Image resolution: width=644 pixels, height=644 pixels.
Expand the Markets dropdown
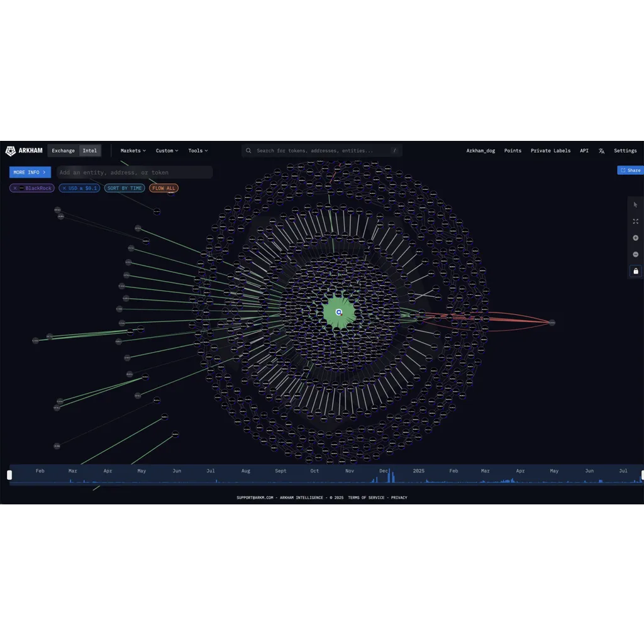click(x=133, y=151)
